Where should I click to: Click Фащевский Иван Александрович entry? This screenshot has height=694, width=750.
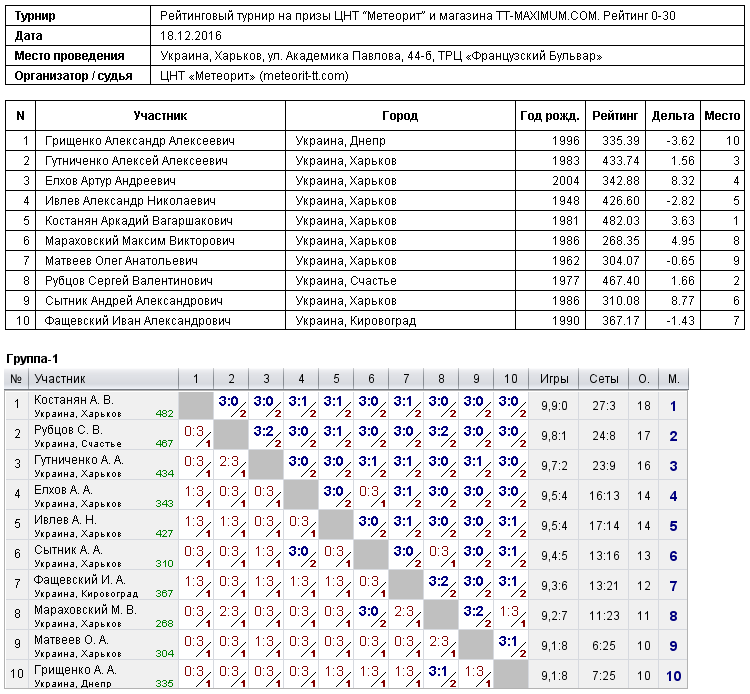pos(138,320)
